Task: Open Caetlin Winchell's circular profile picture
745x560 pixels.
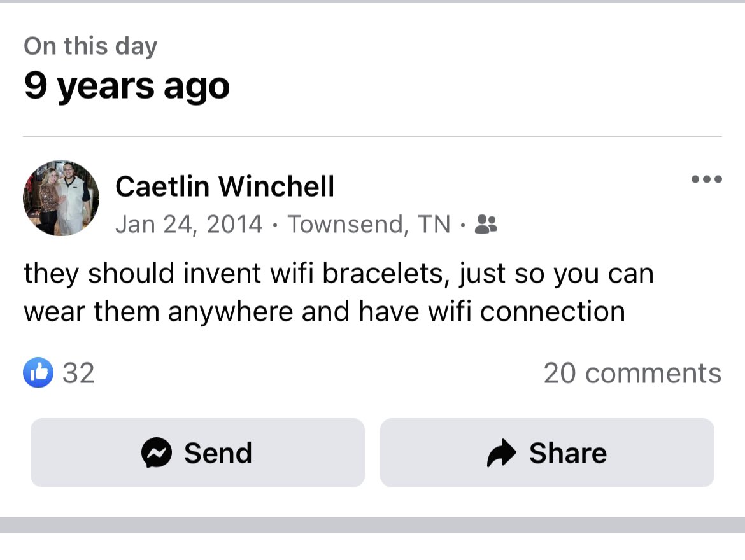Action: 61,198
